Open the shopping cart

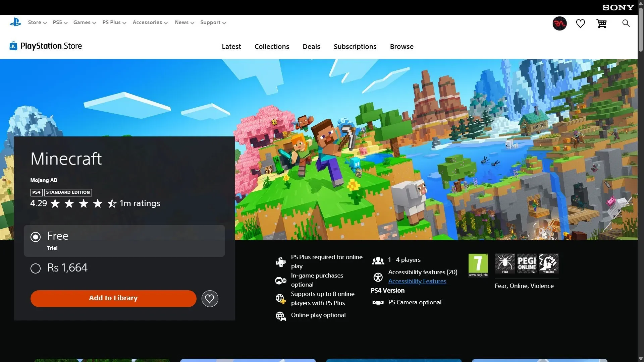(601, 23)
